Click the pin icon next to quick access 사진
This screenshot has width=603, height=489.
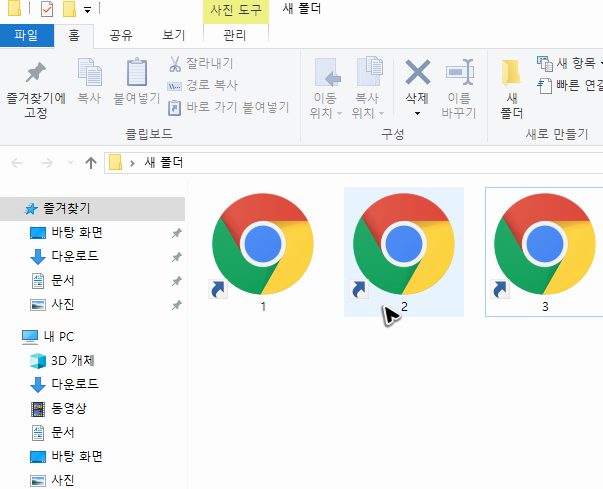177,305
